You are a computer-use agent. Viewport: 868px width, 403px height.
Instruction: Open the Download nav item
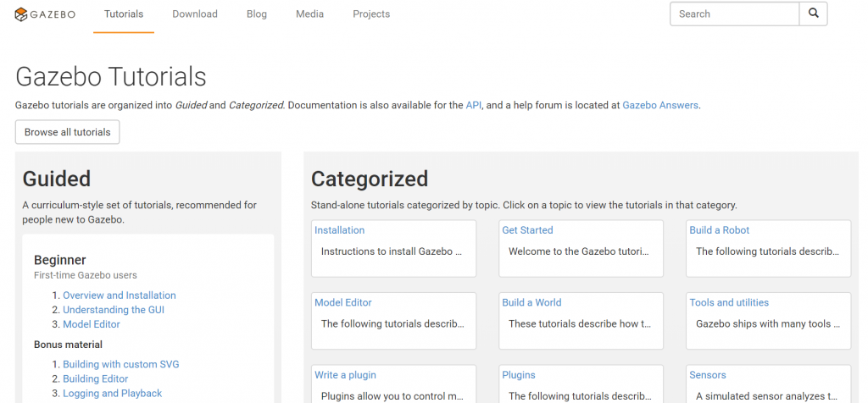point(195,14)
